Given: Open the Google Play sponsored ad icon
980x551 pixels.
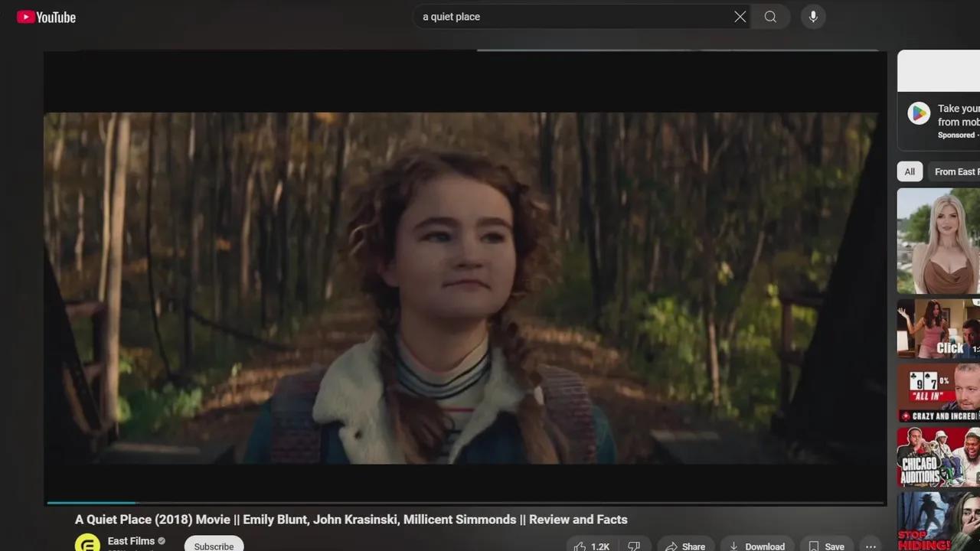Looking at the screenshot, I should 919,113.
